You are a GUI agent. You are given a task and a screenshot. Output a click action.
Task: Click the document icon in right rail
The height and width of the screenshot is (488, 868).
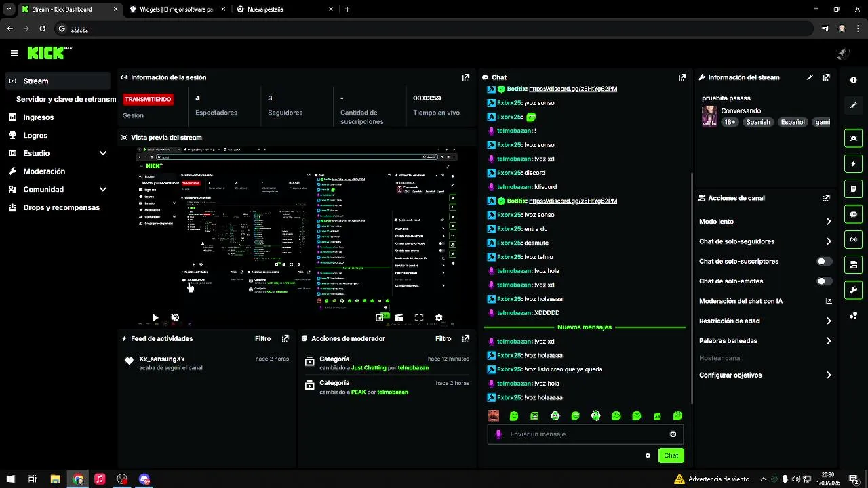tap(853, 188)
